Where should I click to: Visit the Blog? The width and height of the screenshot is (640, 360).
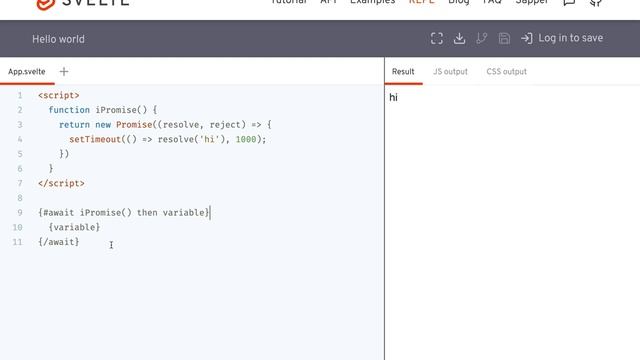click(x=459, y=2)
